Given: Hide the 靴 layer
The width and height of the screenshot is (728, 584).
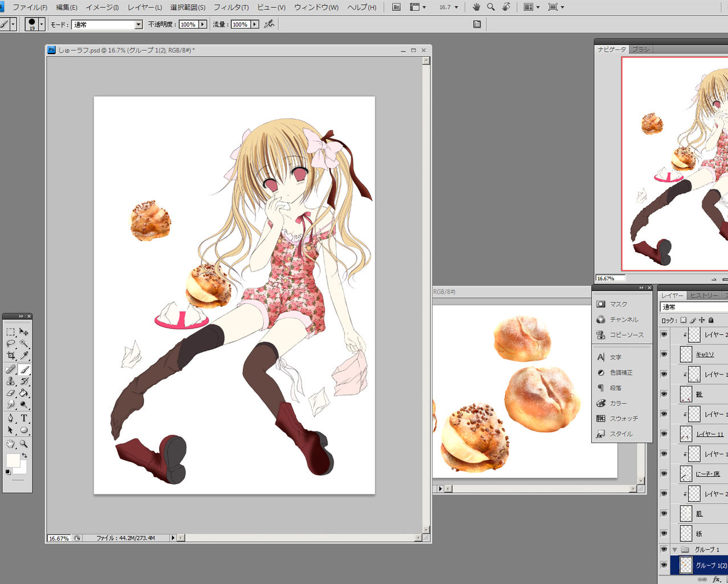Looking at the screenshot, I should coord(664,394).
